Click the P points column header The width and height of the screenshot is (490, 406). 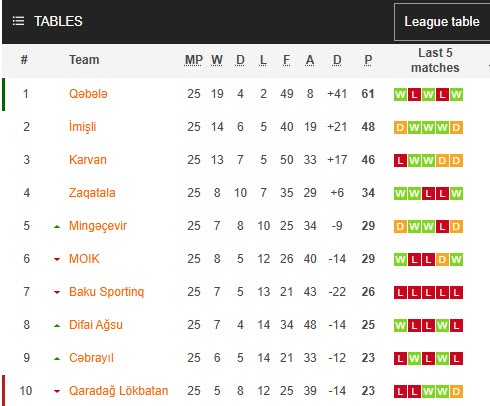pyautogui.click(x=368, y=60)
